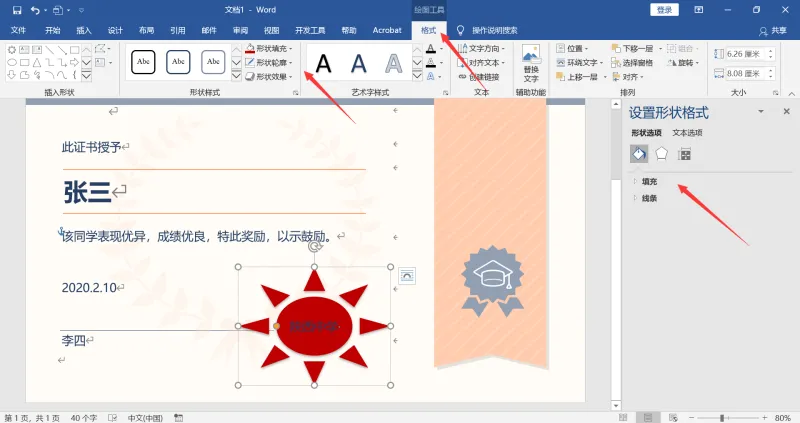
Task: Click the 上移一层 bring forward button
Action: point(576,77)
